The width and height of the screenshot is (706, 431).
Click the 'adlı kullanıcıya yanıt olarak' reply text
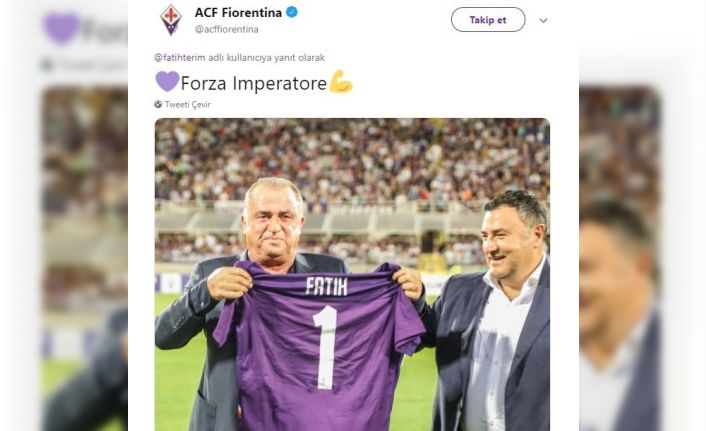(x=266, y=58)
